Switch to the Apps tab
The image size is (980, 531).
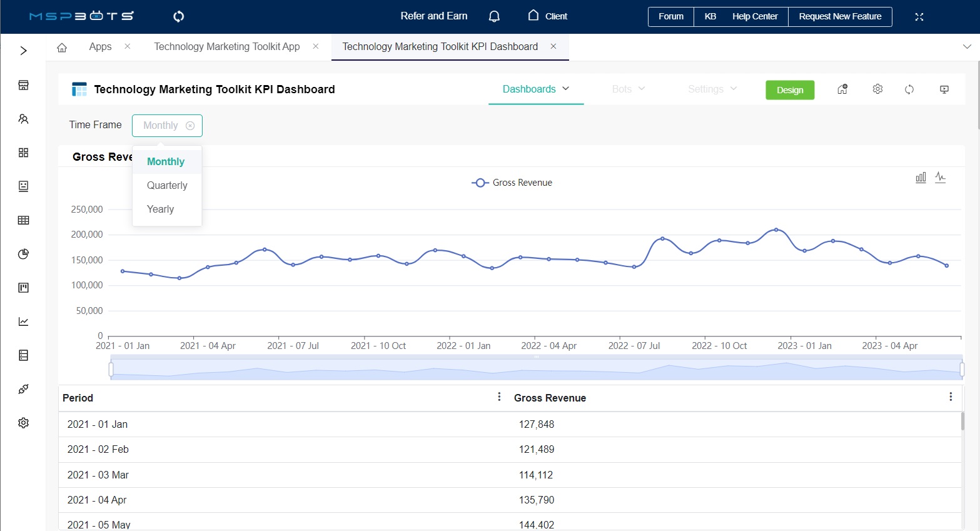click(101, 46)
